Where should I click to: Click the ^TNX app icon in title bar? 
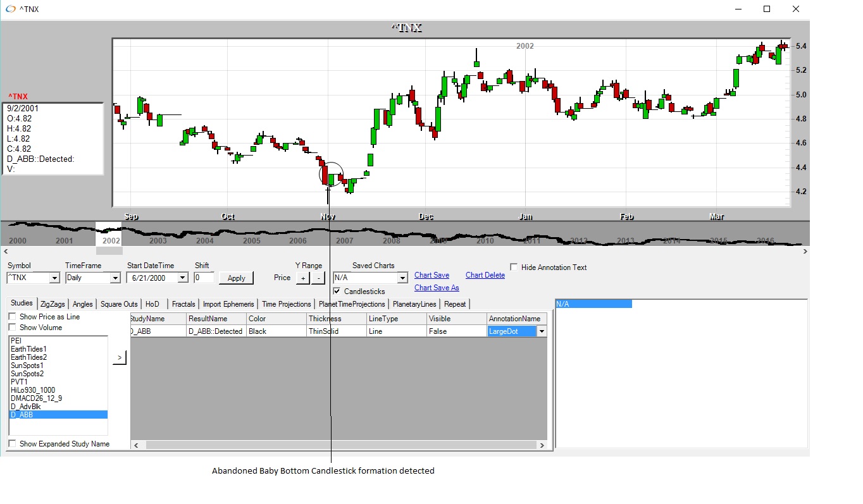[10, 9]
